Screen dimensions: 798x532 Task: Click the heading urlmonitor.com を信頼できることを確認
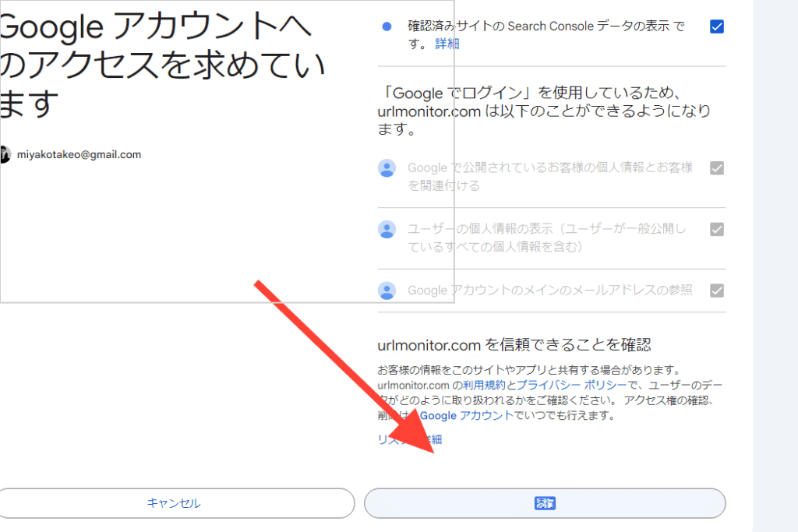(514, 345)
